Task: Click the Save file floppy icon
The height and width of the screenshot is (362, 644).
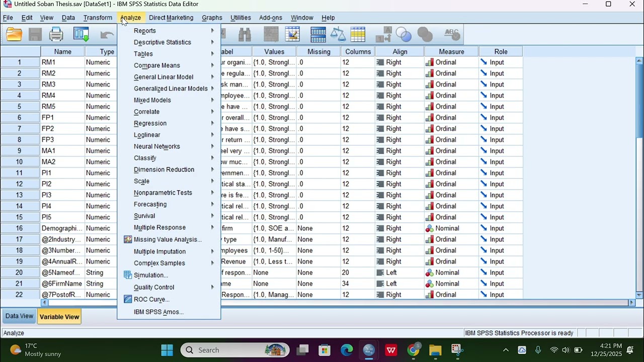Action: coord(35,34)
